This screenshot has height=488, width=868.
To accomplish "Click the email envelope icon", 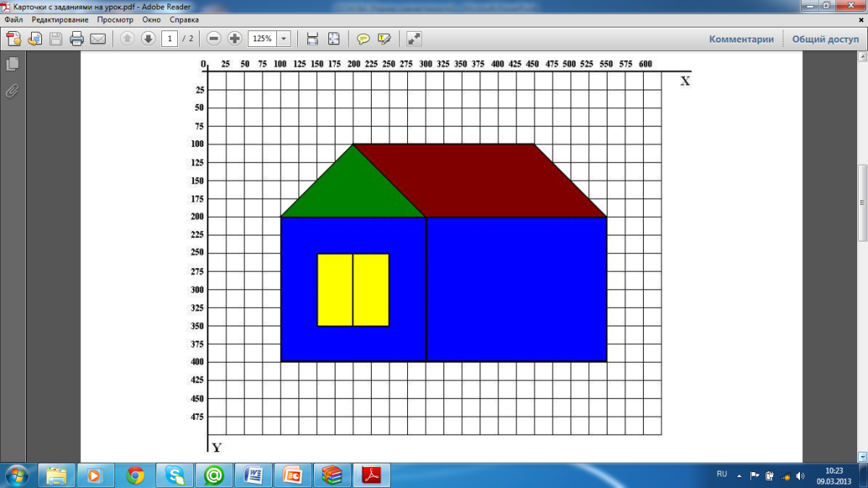I will (x=98, y=39).
